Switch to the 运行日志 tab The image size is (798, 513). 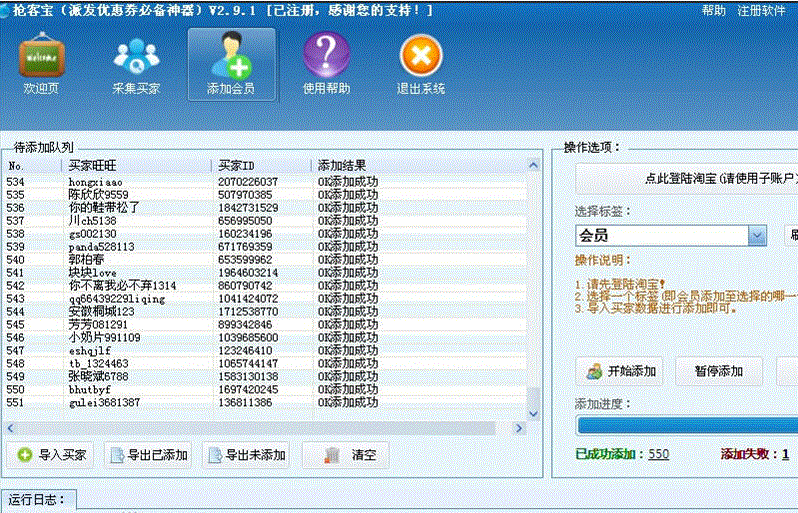pos(38,498)
